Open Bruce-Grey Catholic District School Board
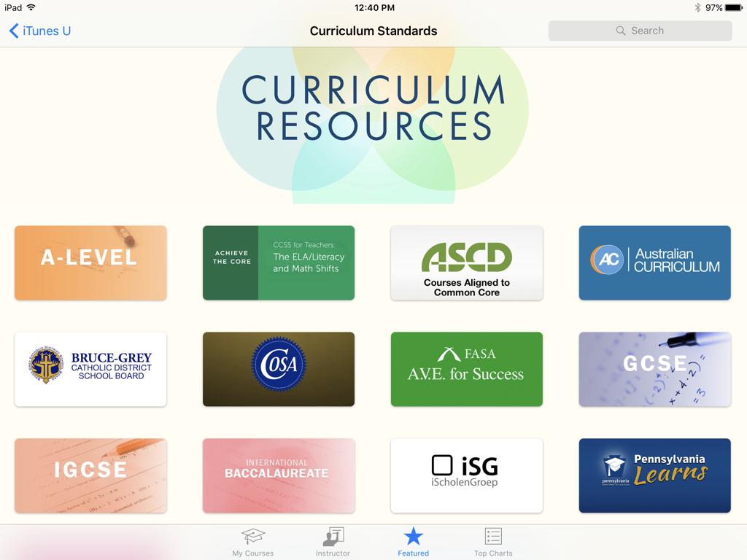747x560 pixels. (x=90, y=369)
